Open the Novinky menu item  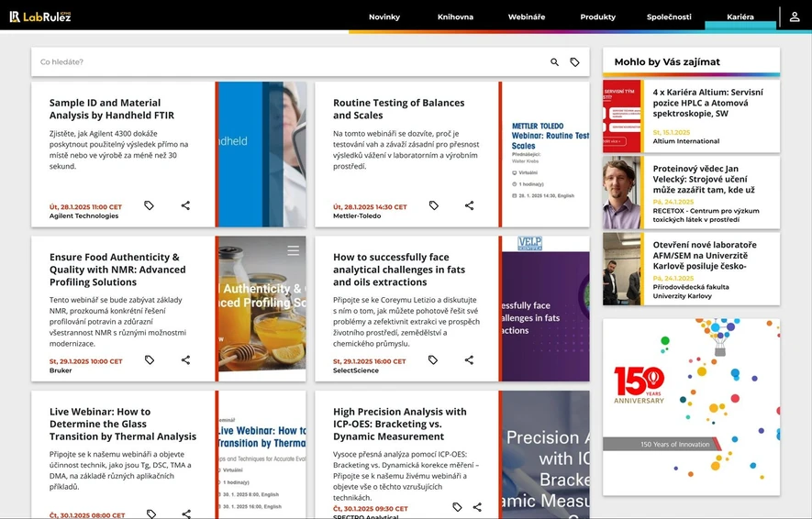click(x=384, y=17)
